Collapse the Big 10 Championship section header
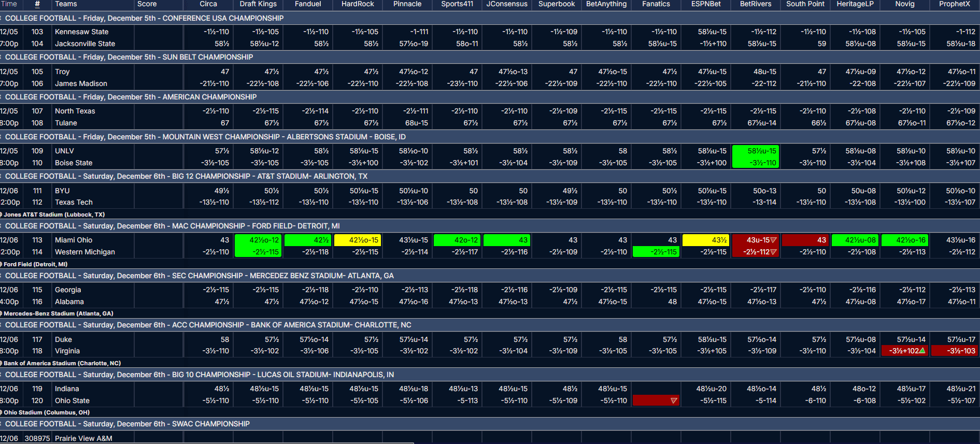 [2, 375]
